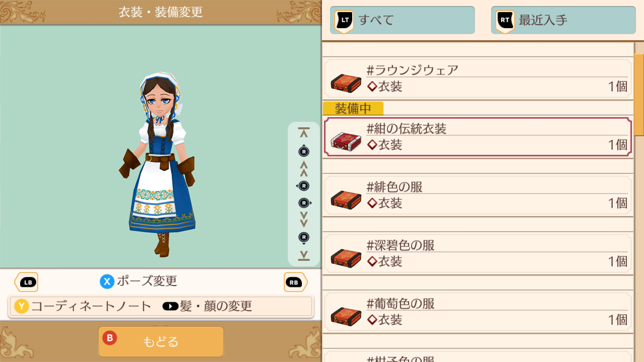The height and width of the screenshot is (362, 644).
Task: Select the equipped #紺の伝統衣装 outfit
Action: click(x=478, y=137)
